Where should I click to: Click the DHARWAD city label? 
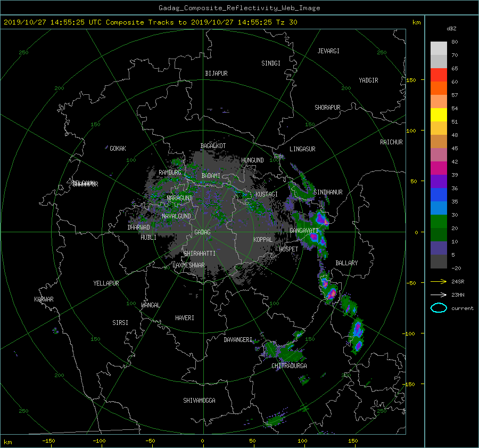[138, 227]
